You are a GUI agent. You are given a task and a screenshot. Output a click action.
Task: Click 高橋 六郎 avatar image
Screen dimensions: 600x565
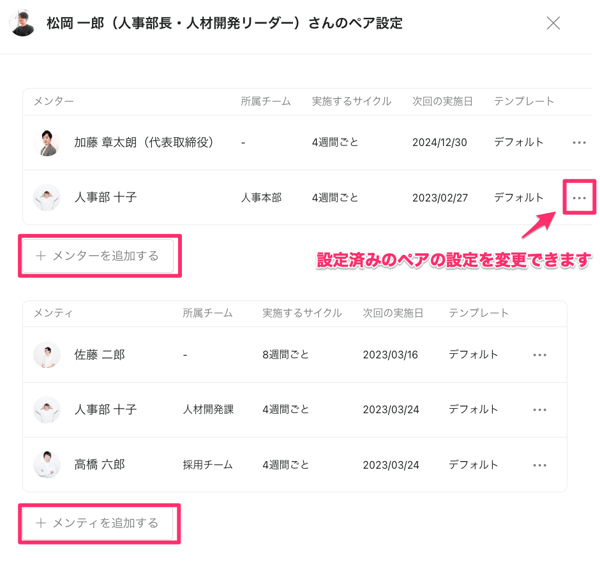click(x=47, y=465)
